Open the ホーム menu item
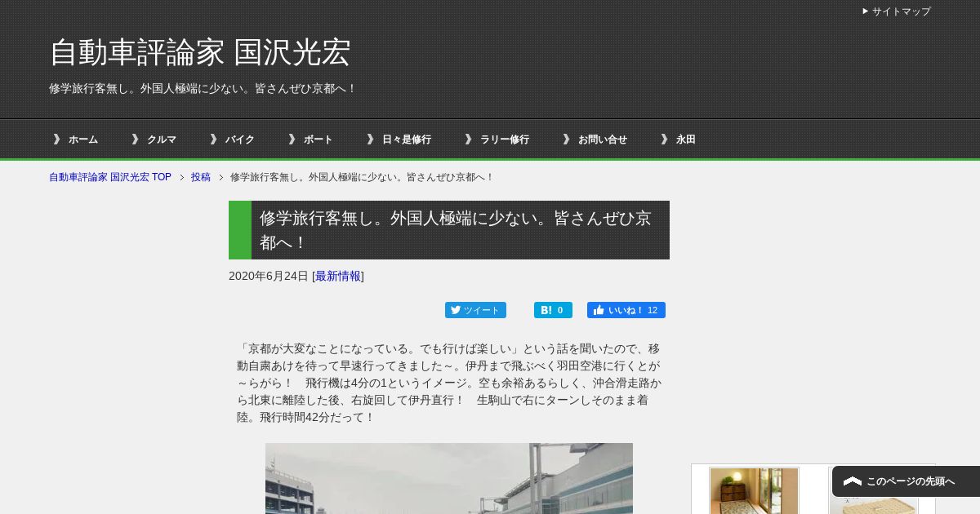Viewport: 980px width, 514px height. click(x=82, y=140)
